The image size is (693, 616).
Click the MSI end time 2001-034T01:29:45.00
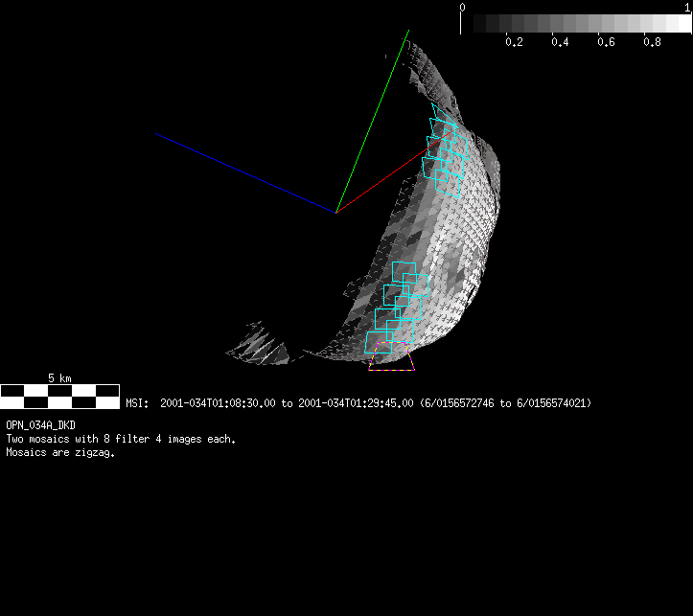tap(354, 403)
